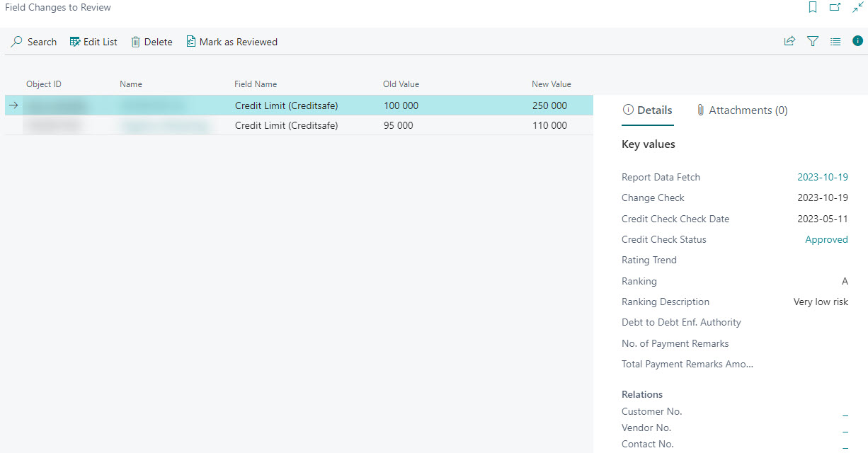Open the Report Data Fetch date link
Image resolution: width=868 pixels, height=453 pixels.
click(x=823, y=178)
